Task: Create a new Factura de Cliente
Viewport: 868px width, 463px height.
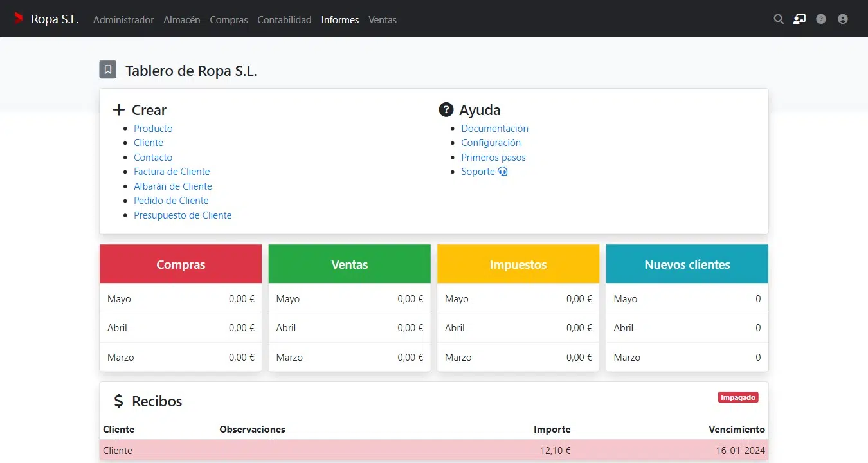Action: 172,172
